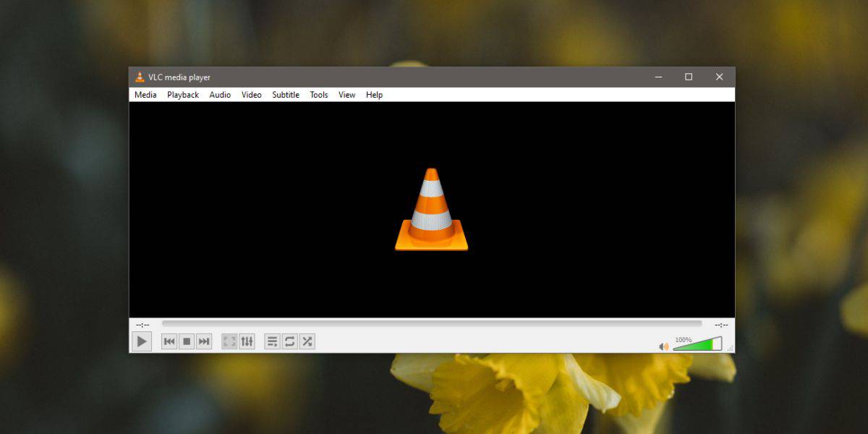Minimize the VLC window
The image size is (868, 434).
pos(658,77)
